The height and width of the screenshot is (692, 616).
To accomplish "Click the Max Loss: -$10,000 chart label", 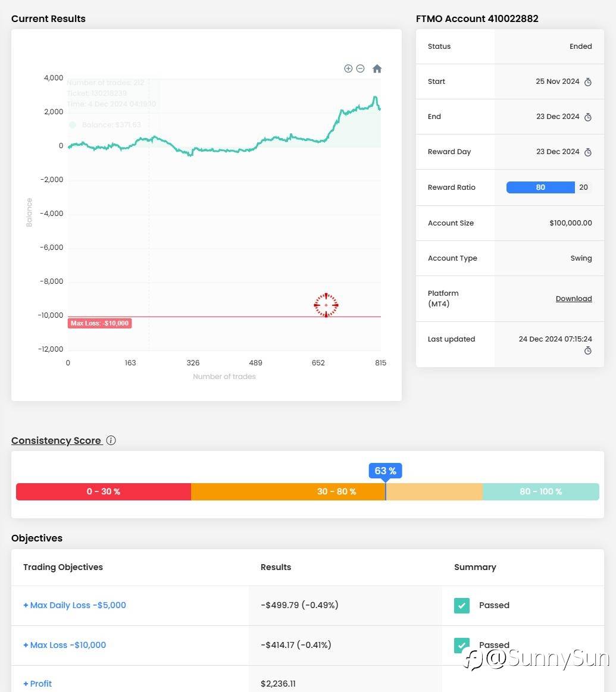I will pyautogui.click(x=100, y=324).
